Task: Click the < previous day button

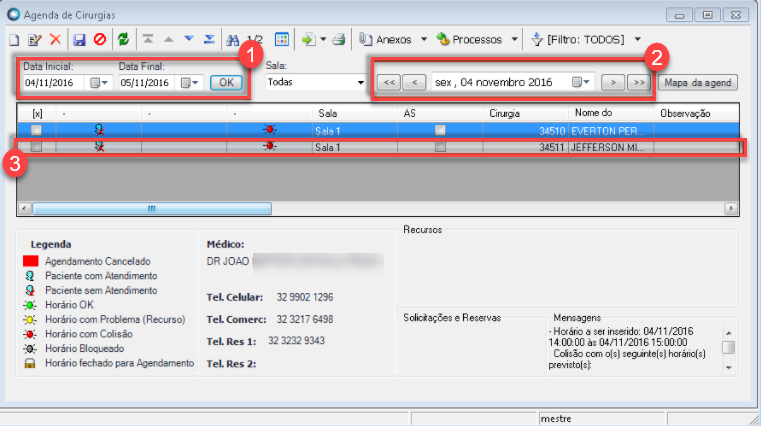Action: point(414,82)
